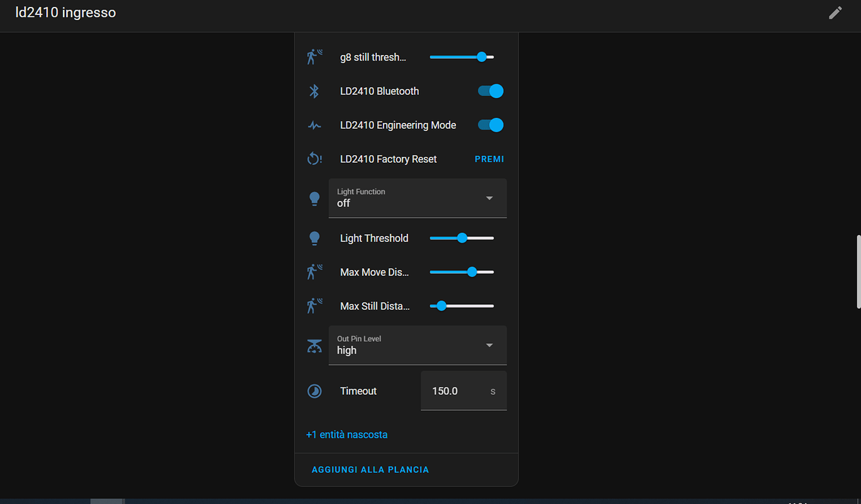Click the timer icon beside Timeout
Screen dimensions: 861x504
314,390
